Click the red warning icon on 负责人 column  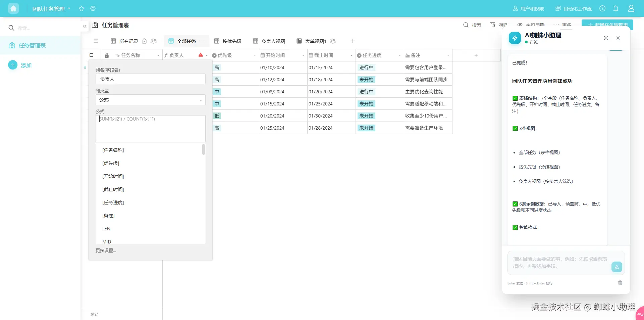201,55
